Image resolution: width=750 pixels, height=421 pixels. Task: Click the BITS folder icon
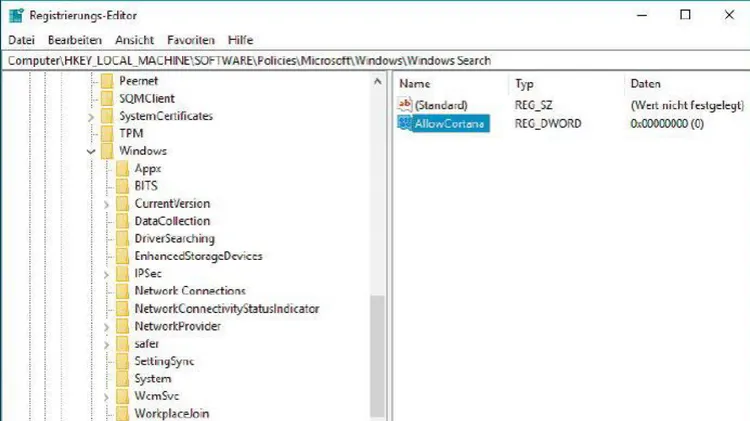[x=122, y=186]
